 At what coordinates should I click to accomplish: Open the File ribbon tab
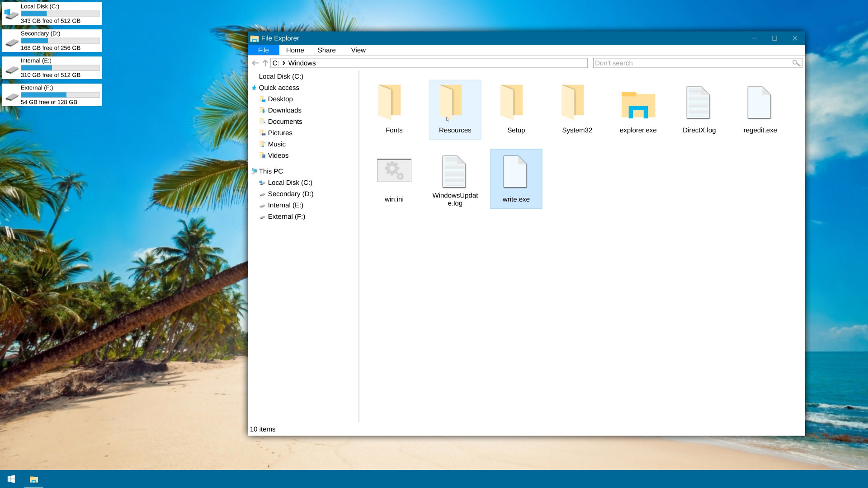[x=264, y=50]
